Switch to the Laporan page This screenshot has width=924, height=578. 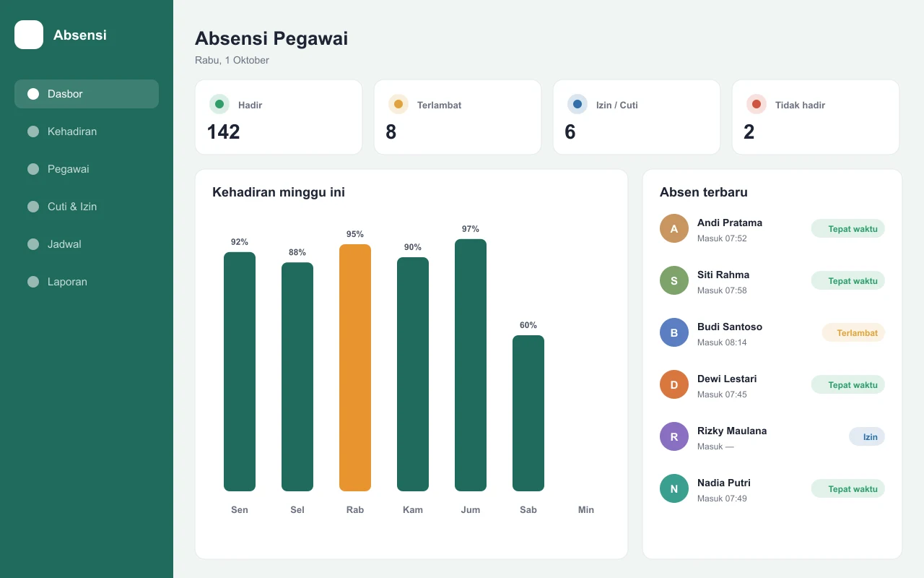[87, 282]
